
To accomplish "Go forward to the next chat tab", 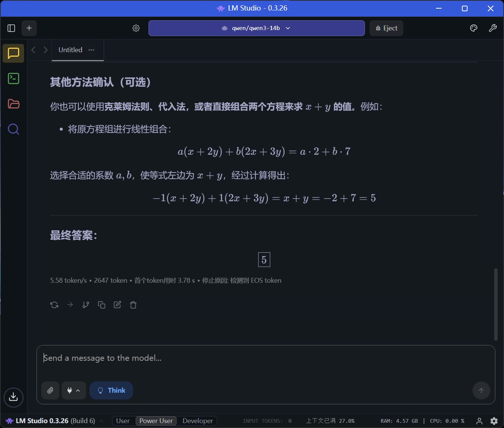I will pyautogui.click(x=45, y=50).
